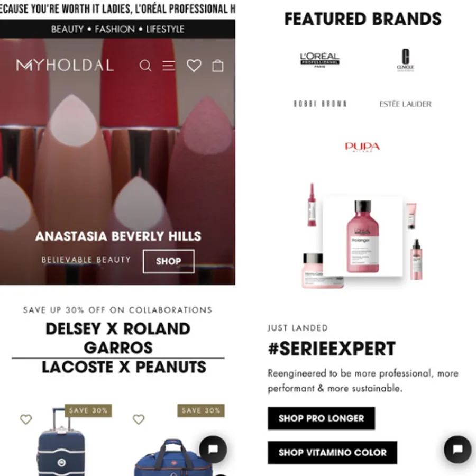Add navy suitcase to wishlist with heart
Screen dimensions: 476x476
click(x=26, y=419)
